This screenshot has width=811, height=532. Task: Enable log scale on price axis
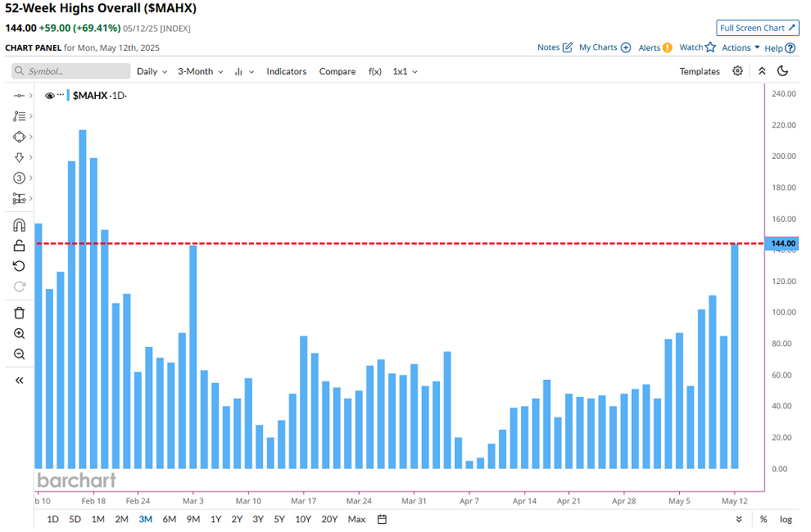click(x=786, y=519)
